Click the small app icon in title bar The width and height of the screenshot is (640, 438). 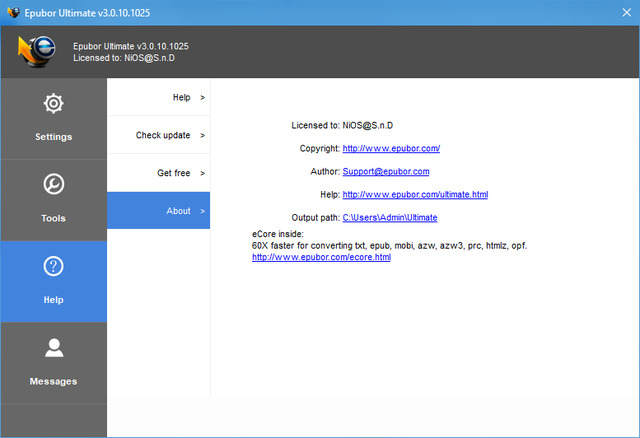coord(13,12)
